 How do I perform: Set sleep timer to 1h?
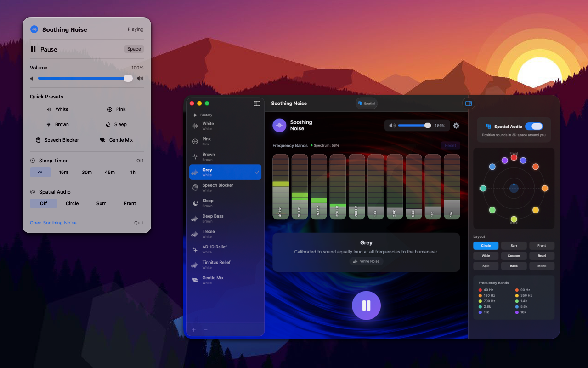coord(133,172)
